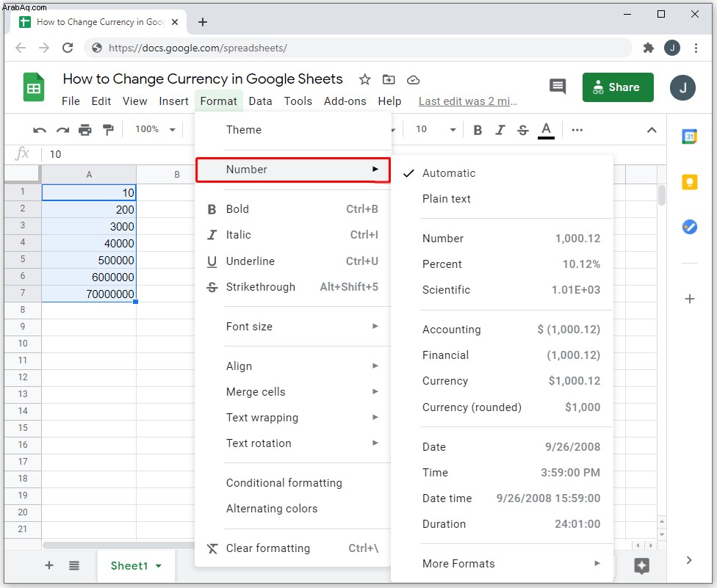Expand the Number submenu

point(292,170)
